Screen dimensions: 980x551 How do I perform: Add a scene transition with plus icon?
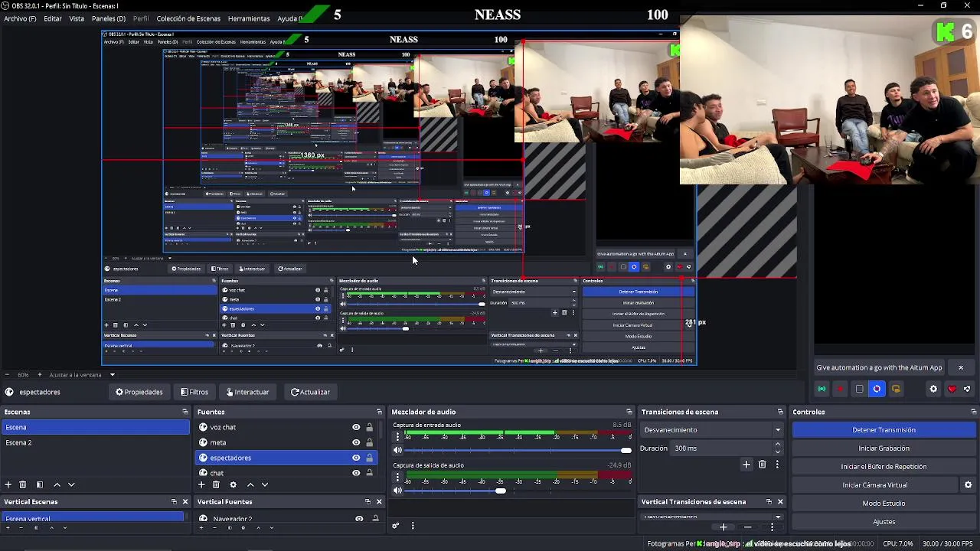[746, 465]
